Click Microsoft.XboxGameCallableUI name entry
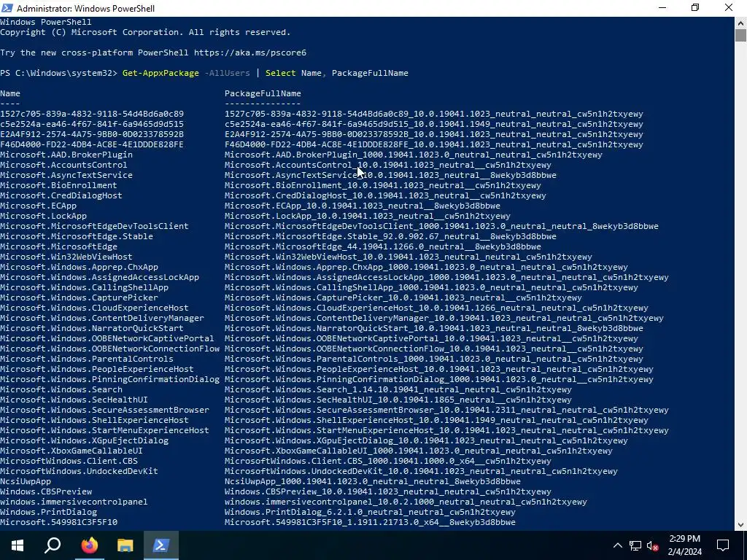The image size is (747, 560). coord(71,451)
